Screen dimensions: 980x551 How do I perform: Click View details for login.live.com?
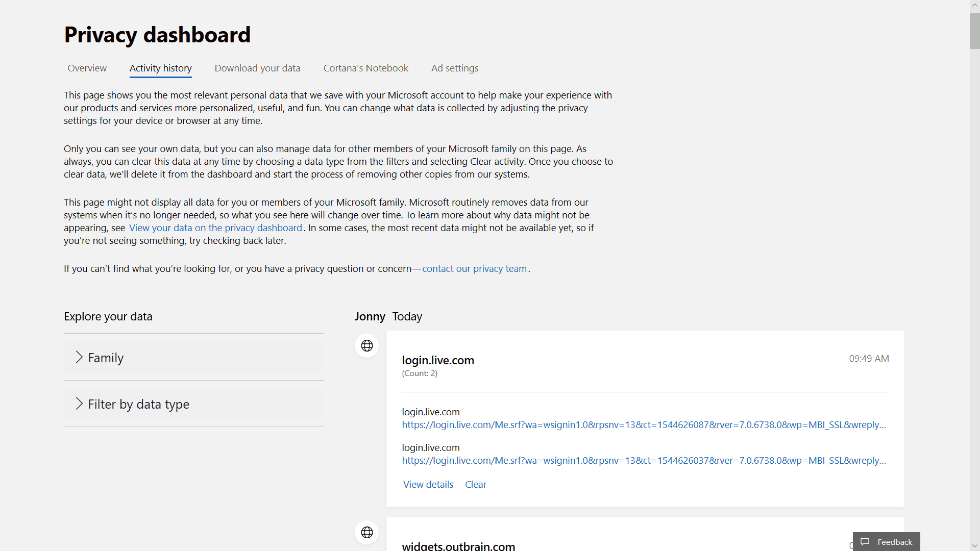pos(428,485)
